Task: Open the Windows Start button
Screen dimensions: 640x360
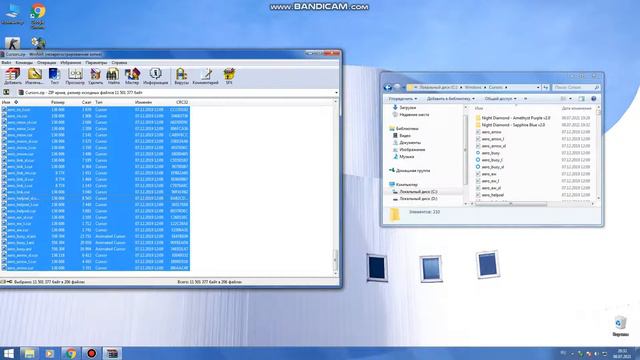Action: coord(8,353)
